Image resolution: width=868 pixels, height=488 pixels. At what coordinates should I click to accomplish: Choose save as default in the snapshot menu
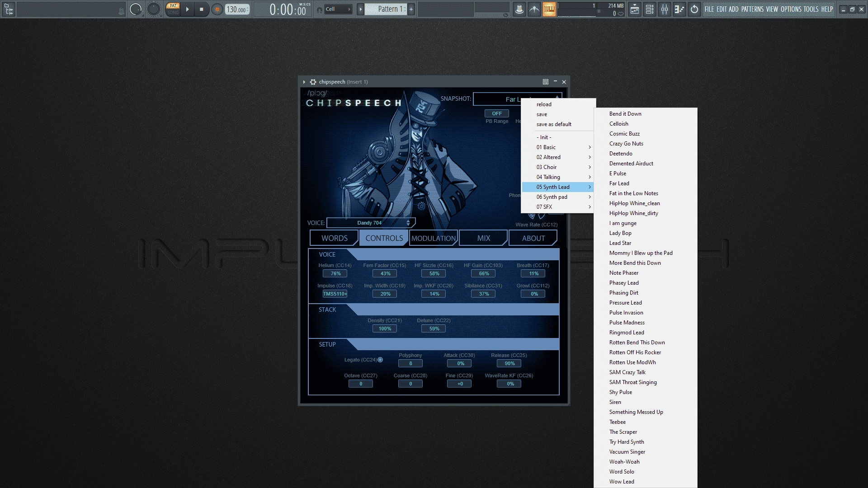click(558, 124)
